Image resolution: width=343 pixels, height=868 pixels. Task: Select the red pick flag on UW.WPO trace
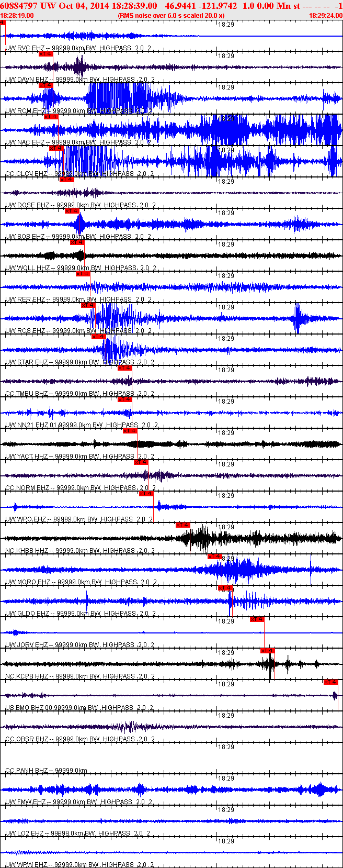click(x=146, y=493)
